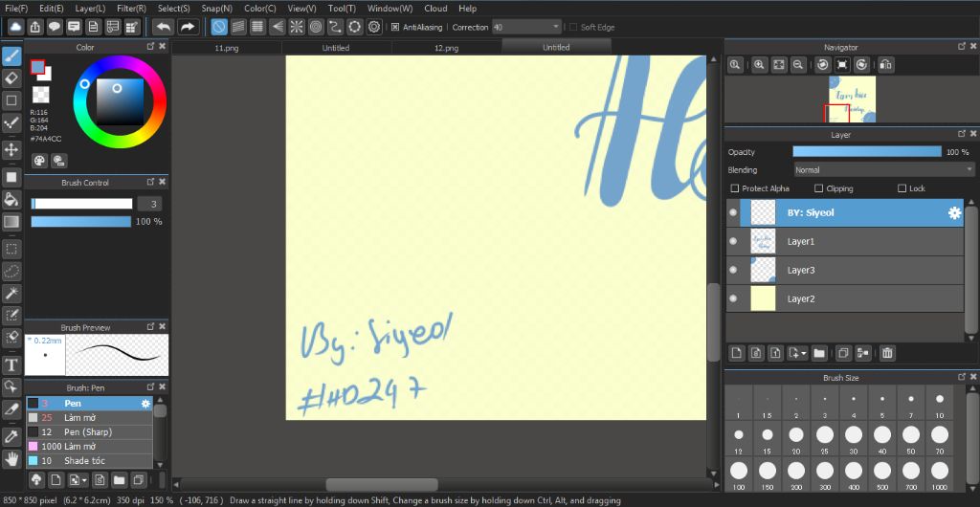
Task: Enable the layer Lock checkbox
Action: [902, 187]
